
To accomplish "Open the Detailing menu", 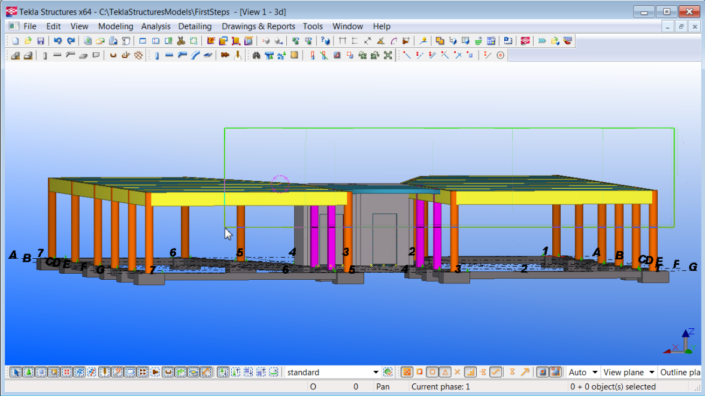I will point(195,26).
